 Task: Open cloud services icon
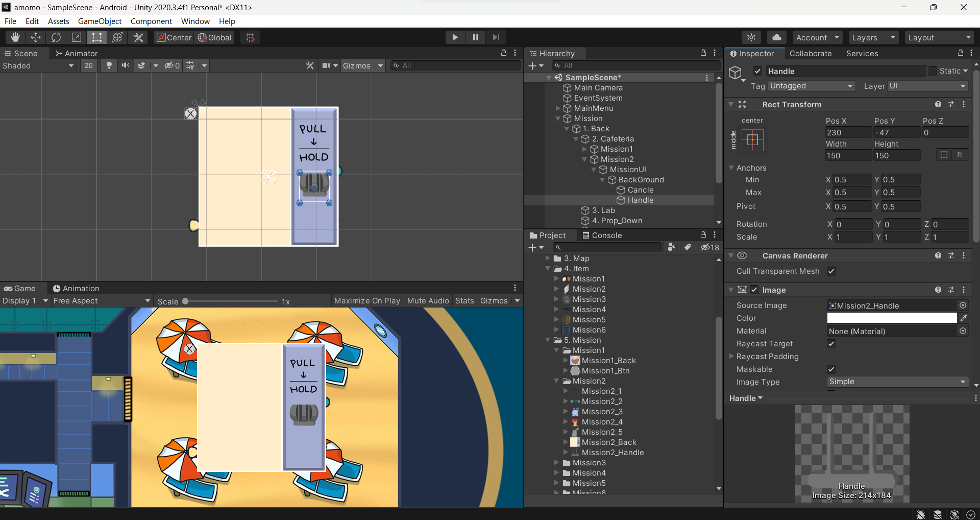[776, 37]
